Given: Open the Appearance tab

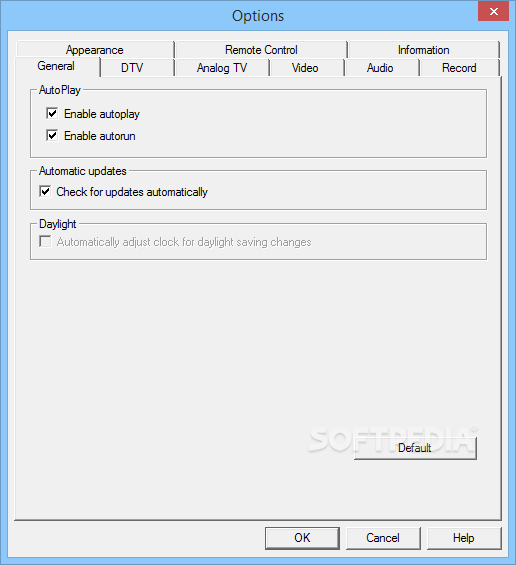Looking at the screenshot, I should coord(95,50).
